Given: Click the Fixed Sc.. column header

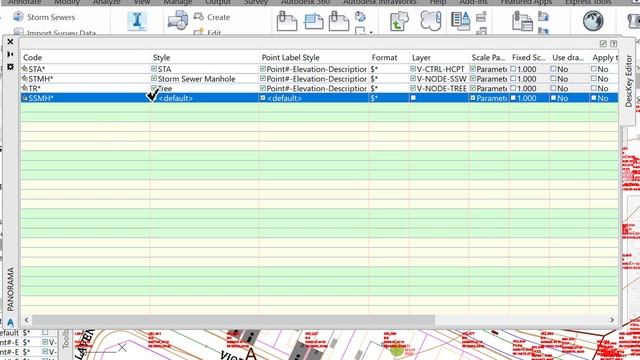Looking at the screenshot, I should click(529, 58).
